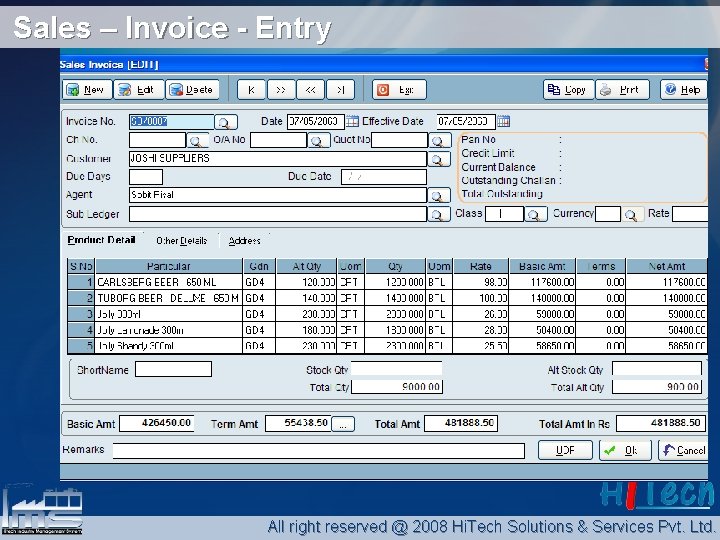Click the Rate column header

pyautogui.click(x=481, y=266)
